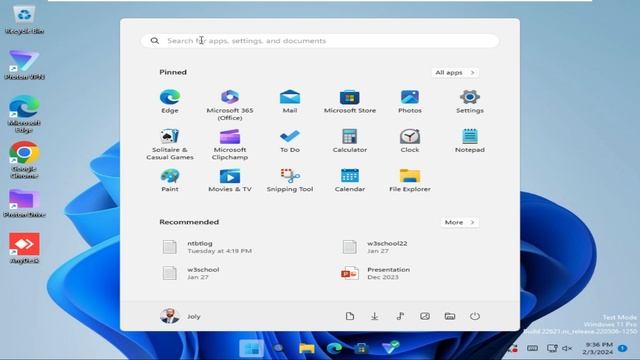Click the touch keyboard tray icon

(532, 348)
